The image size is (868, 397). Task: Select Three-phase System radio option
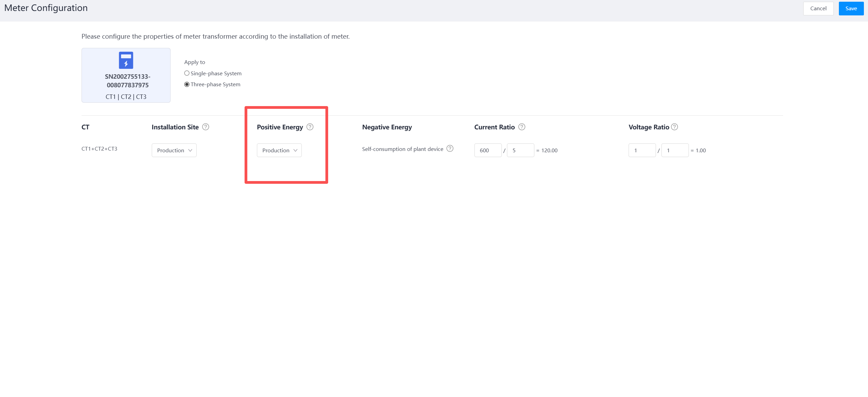tap(187, 85)
